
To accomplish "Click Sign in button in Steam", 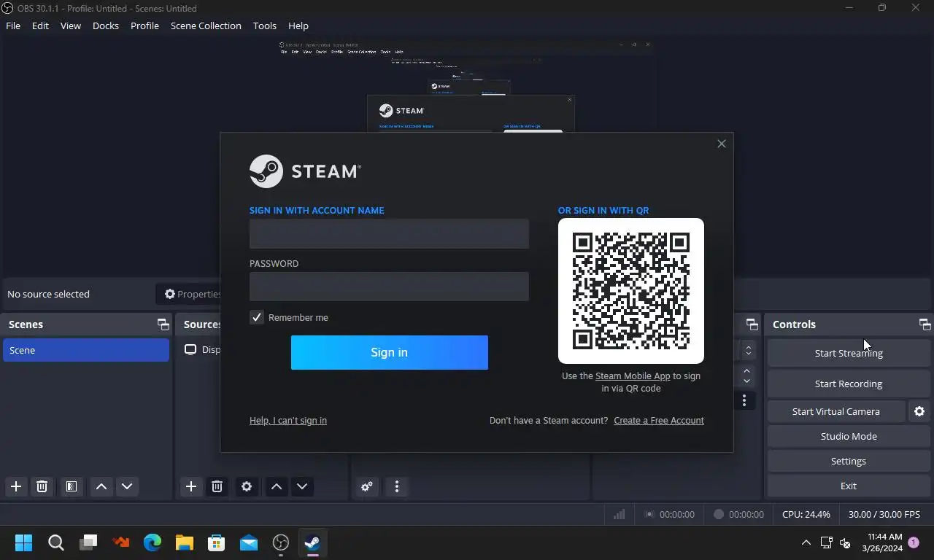I will [x=390, y=352].
